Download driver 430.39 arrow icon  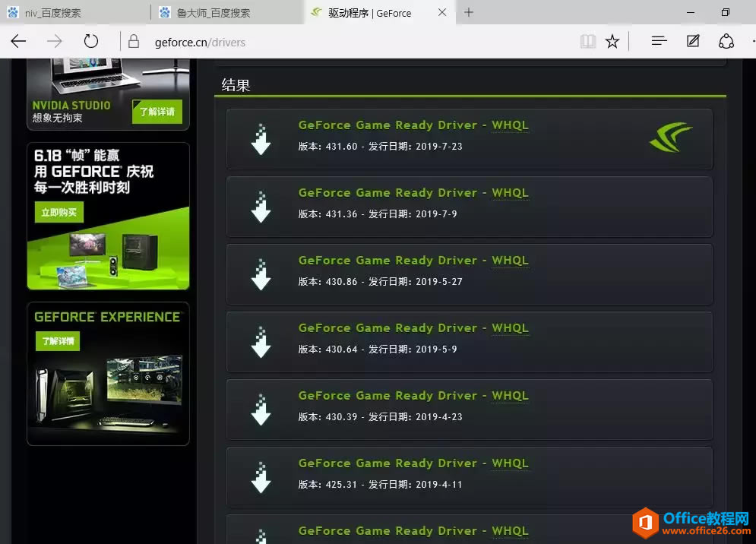coord(261,410)
